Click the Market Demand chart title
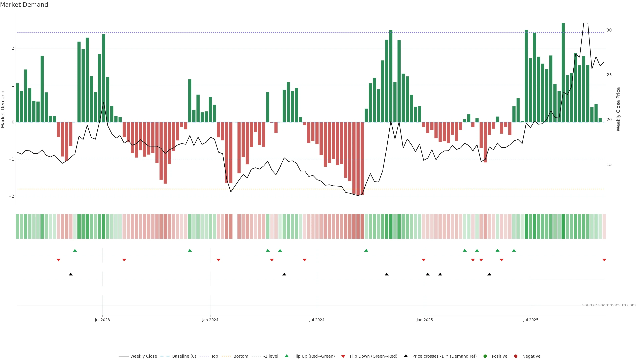644x362 pixels. 24,5
